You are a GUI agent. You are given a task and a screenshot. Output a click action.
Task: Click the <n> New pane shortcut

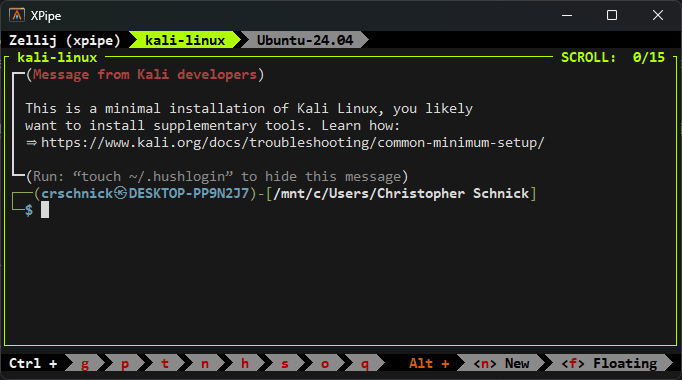pos(501,363)
